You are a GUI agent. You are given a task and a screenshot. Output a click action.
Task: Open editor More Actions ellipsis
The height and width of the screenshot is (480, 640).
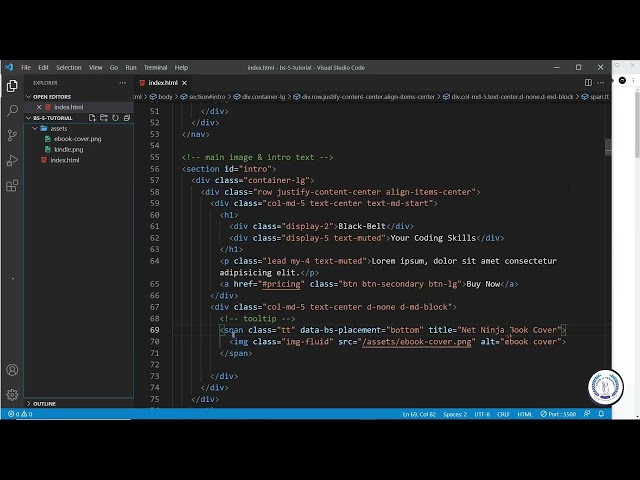[601, 83]
